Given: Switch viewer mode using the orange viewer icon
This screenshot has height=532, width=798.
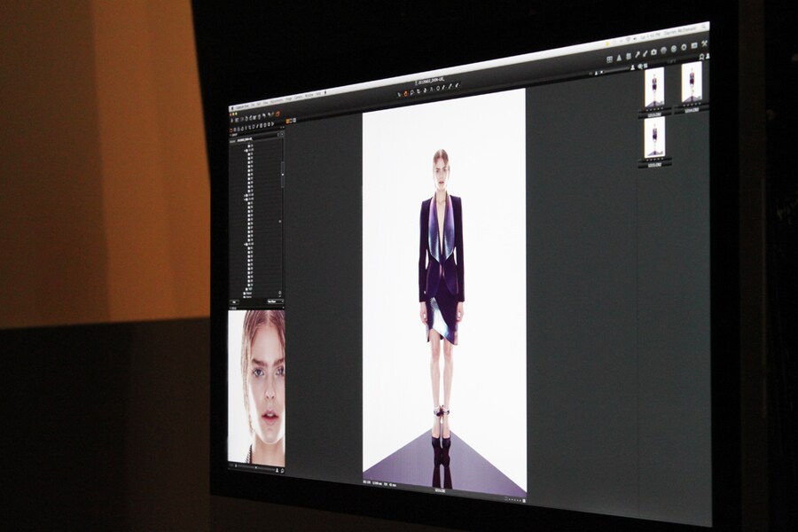Looking at the screenshot, I should 287,121.
